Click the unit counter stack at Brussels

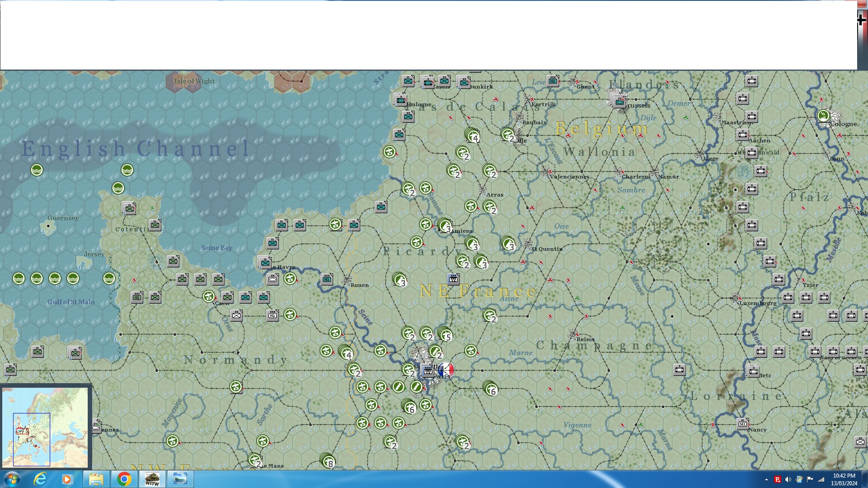click(619, 102)
